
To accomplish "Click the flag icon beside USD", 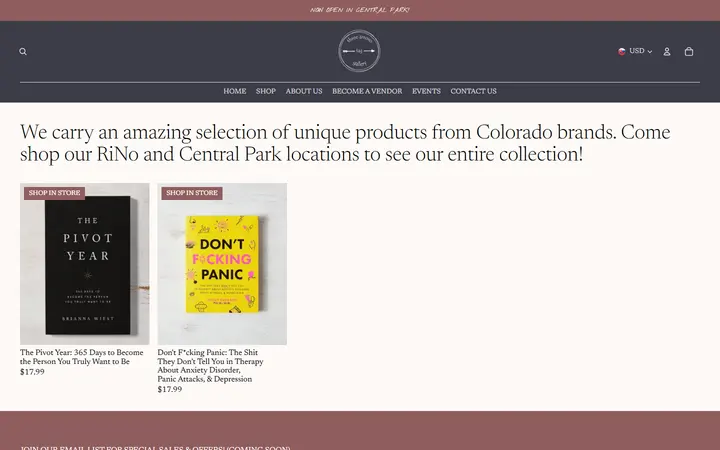I will pyautogui.click(x=622, y=51).
